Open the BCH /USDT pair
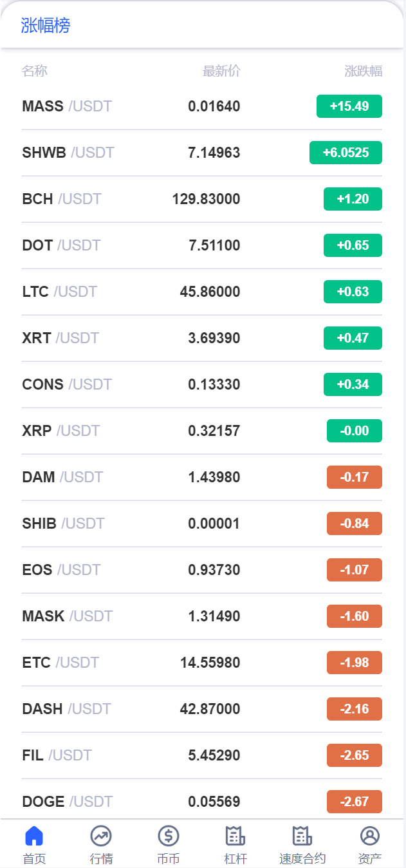Viewport: 406px width, 868px height. 62,199
